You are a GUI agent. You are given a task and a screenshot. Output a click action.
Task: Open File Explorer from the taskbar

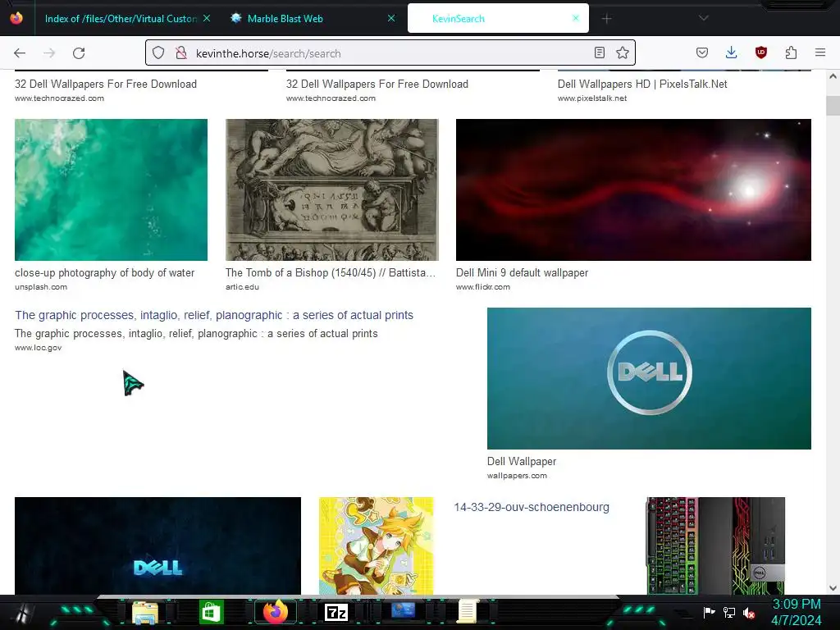145,612
